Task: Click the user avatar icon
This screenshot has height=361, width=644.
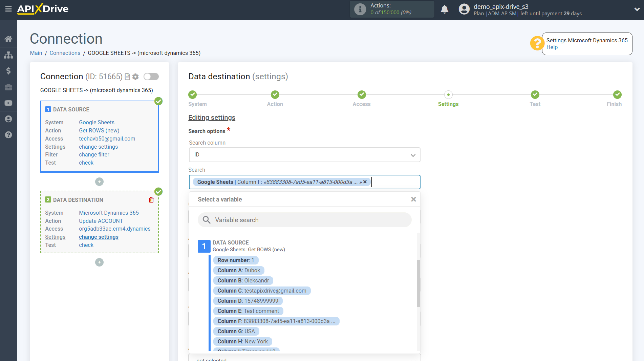Action: coord(464,9)
